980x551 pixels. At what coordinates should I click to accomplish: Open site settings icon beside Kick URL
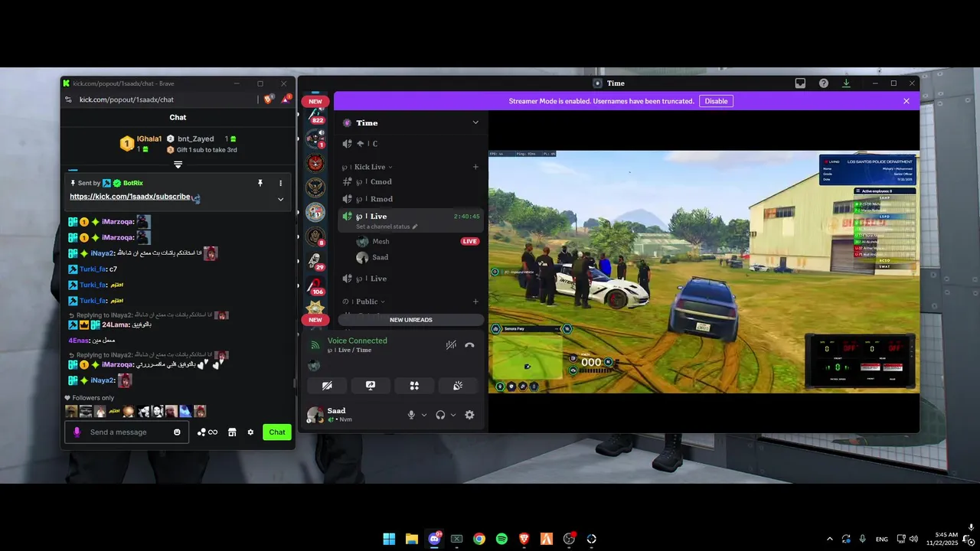click(x=68, y=99)
